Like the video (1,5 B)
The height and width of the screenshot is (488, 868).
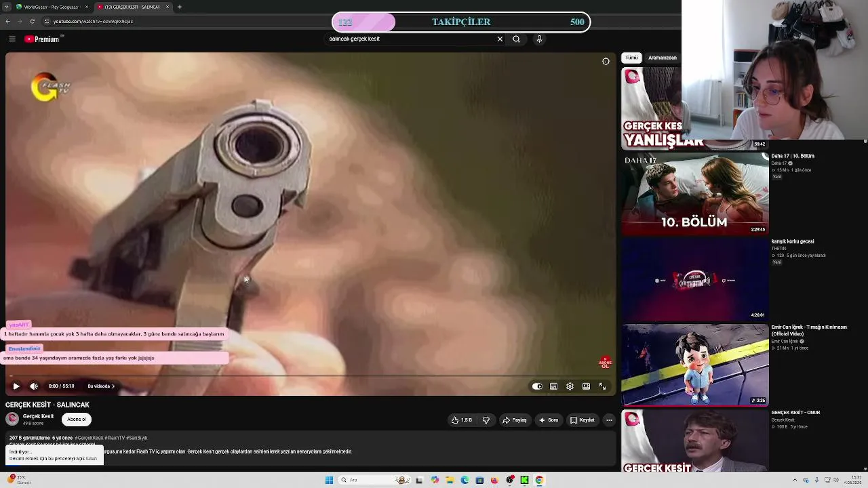point(462,420)
